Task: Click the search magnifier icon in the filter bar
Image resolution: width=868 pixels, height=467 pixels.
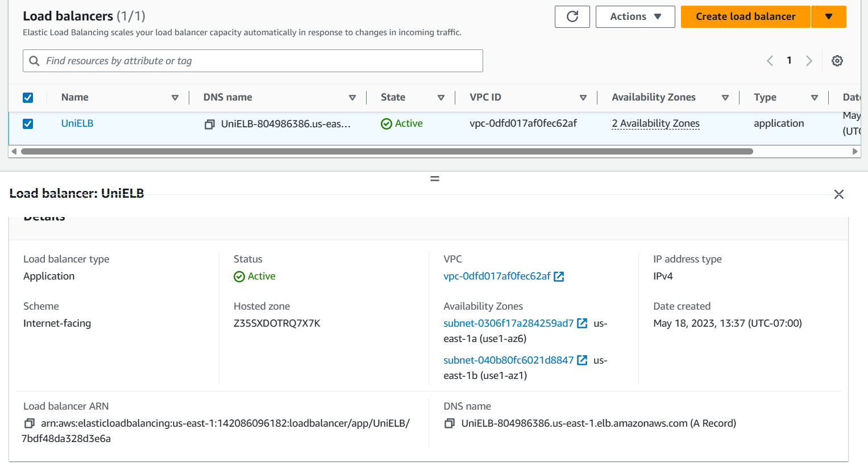Action: click(x=34, y=60)
